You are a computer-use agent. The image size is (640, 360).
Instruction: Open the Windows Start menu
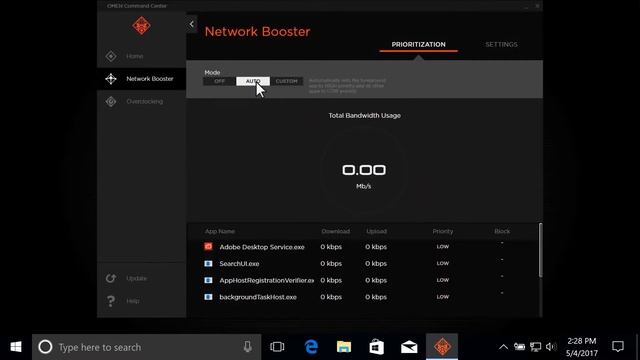(16, 347)
